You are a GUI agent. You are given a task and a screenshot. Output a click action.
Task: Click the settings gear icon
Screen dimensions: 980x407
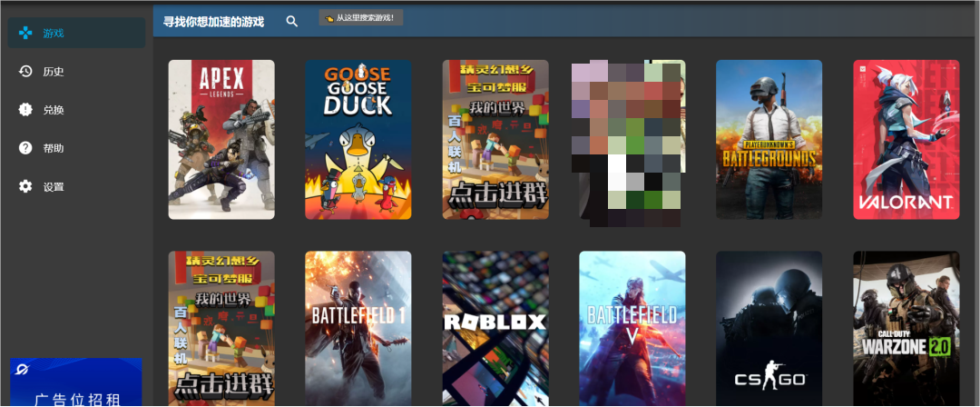(x=25, y=186)
